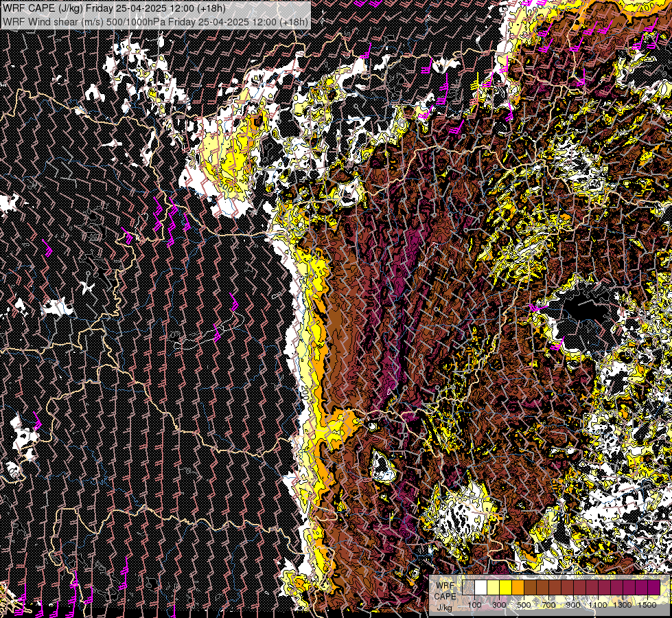Click the 900 legend value
672x618 pixels.
(573, 605)
